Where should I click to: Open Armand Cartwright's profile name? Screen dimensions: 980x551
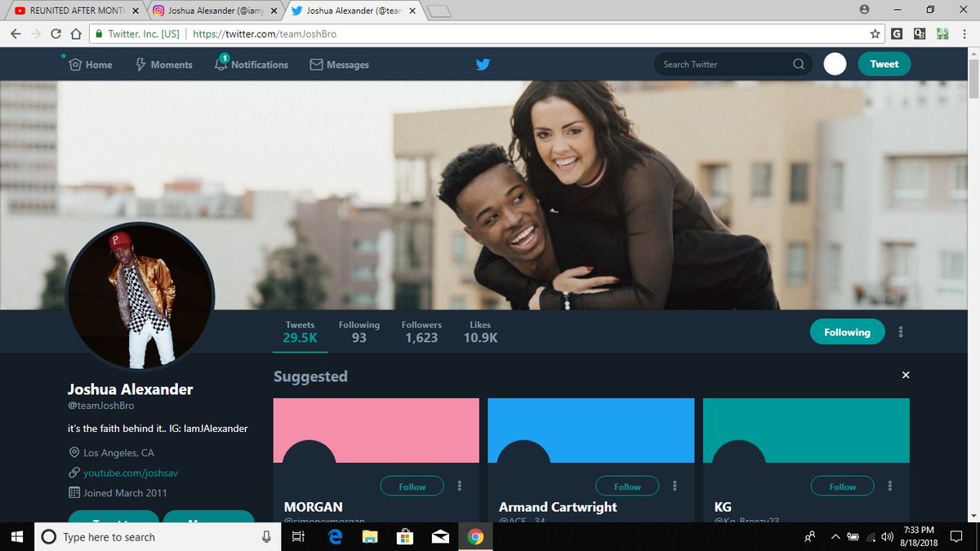(558, 507)
